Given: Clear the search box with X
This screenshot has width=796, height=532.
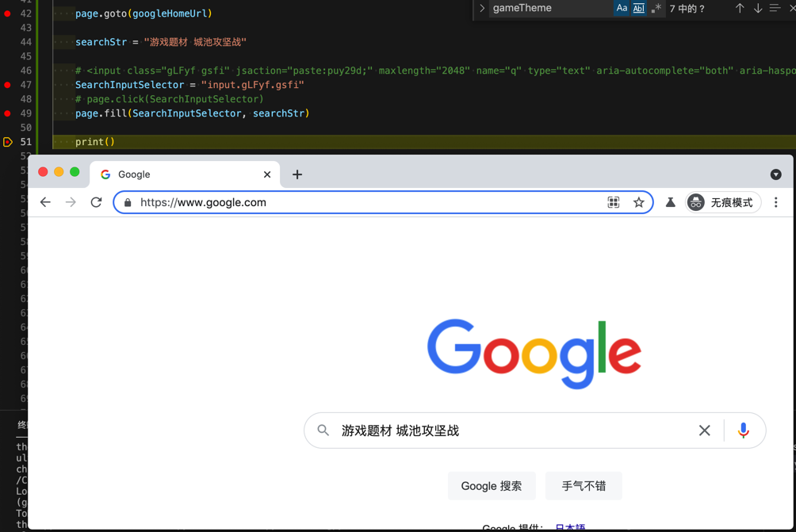Looking at the screenshot, I should (704, 431).
